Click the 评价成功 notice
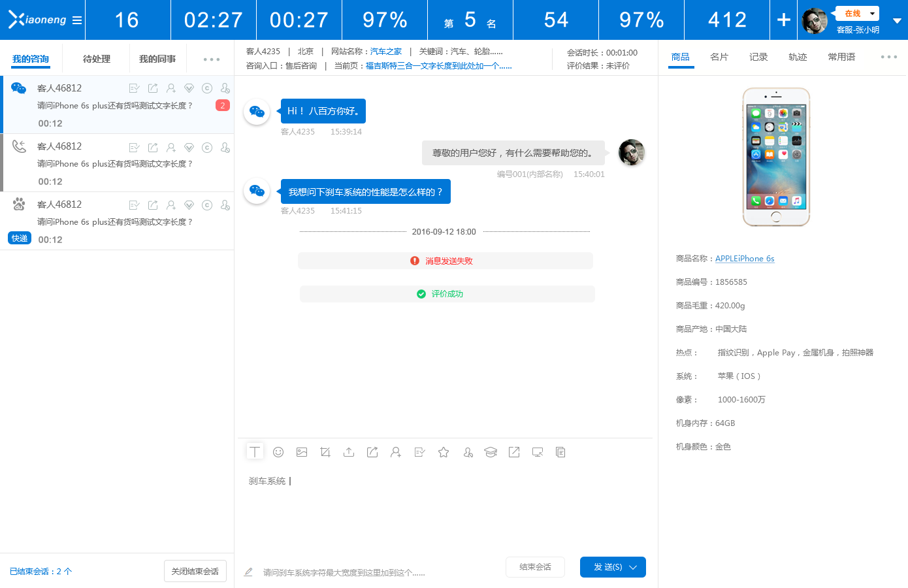 click(447, 294)
